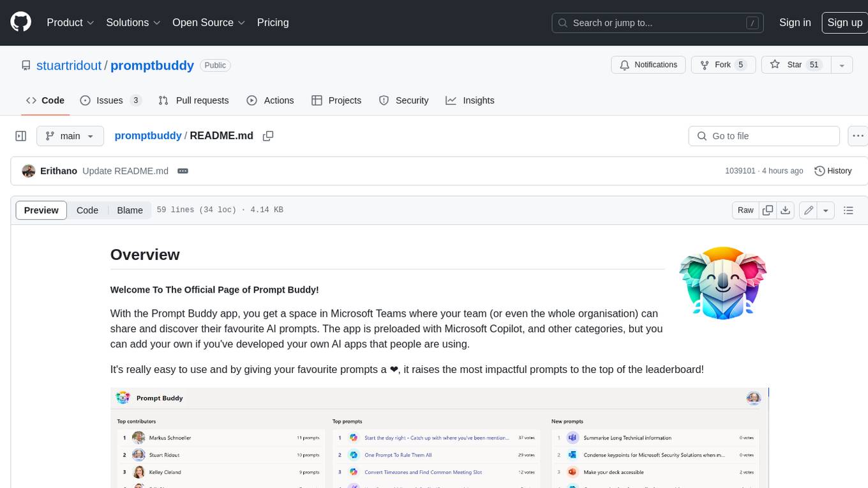Download the raw file
Image resolution: width=868 pixels, height=488 pixels.
coord(786,210)
